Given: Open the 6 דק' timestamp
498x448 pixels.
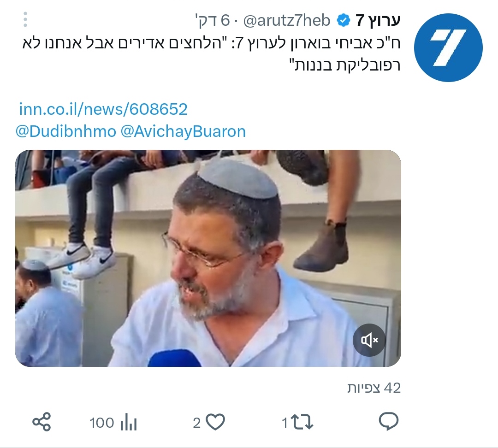Looking at the screenshot, I should pos(212,21).
